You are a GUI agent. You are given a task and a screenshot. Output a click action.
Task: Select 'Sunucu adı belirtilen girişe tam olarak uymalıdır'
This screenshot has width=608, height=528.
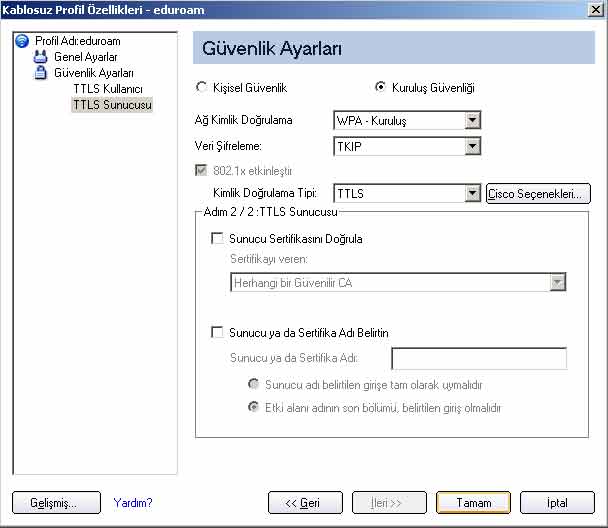coord(253,384)
